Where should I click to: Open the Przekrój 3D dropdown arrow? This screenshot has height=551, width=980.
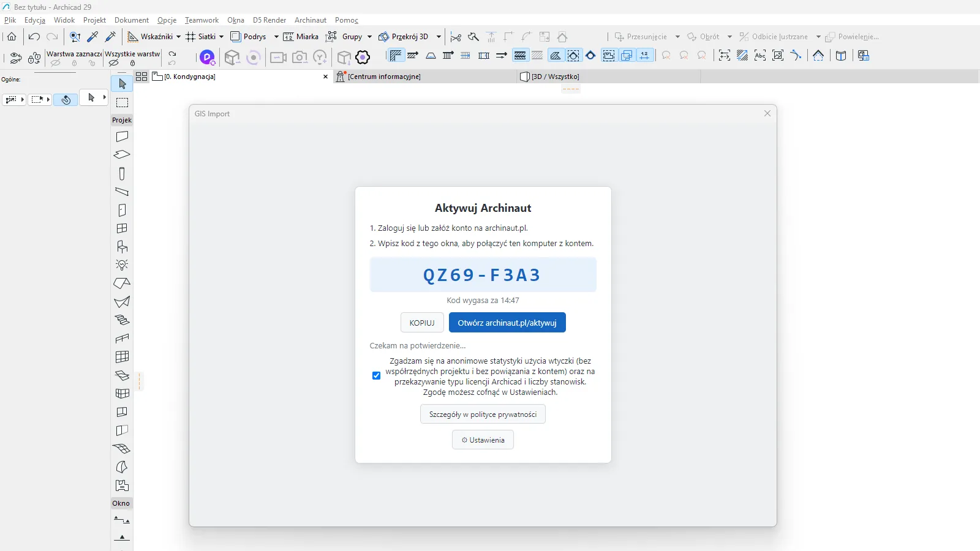pyautogui.click(x=439, y=37)
